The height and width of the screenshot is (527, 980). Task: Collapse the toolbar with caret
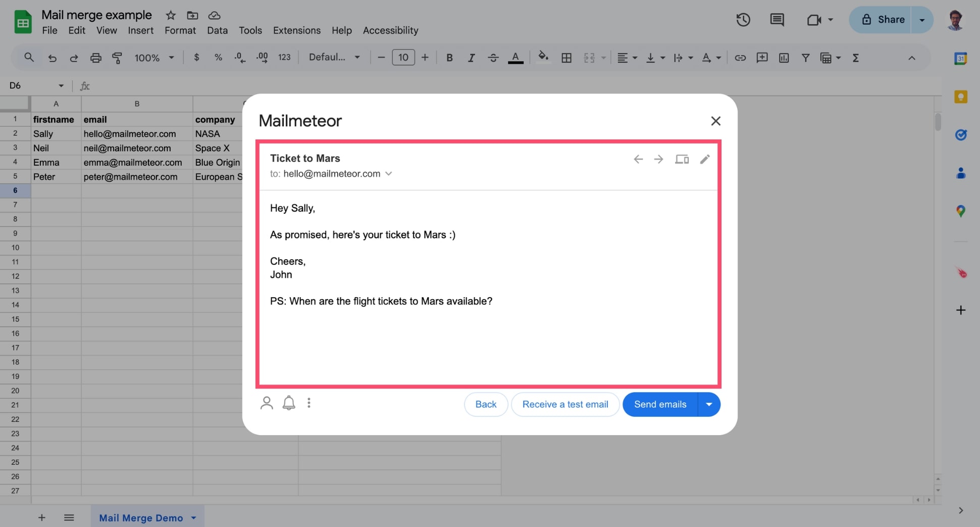click(x=912, y=58)
